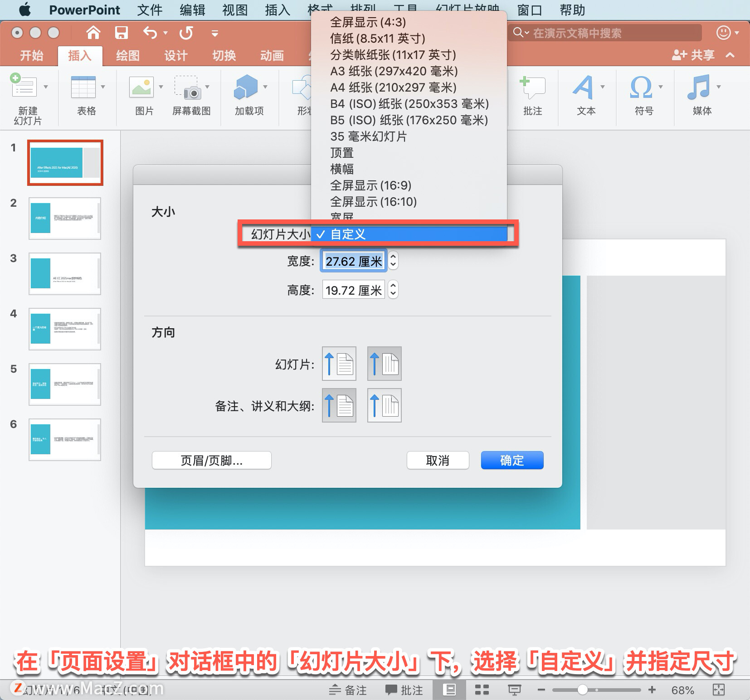Viewport: 750px width, 700px height.
Task: Toggle the 备注 notes pane button
Action: (x=348, y=690)
